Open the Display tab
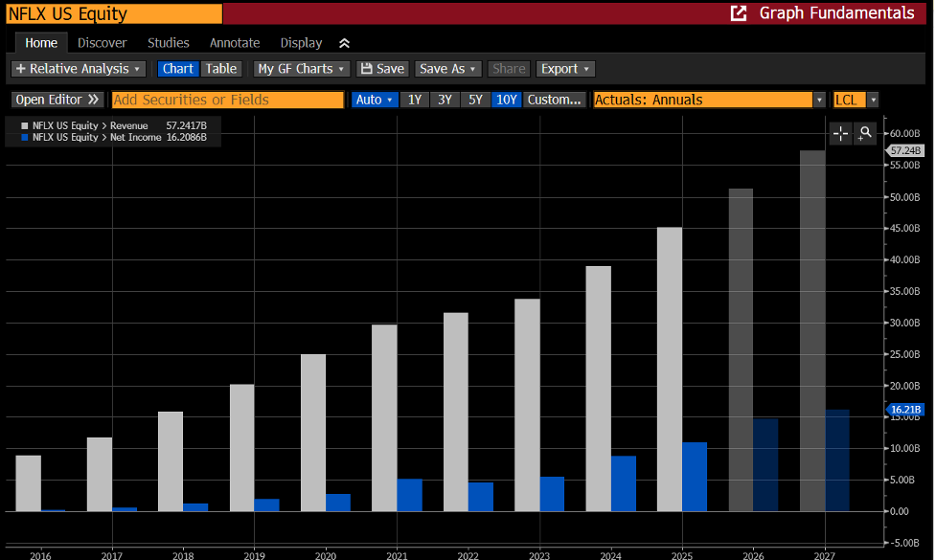Screen dimensions: 936x560 tap(301, 43)
